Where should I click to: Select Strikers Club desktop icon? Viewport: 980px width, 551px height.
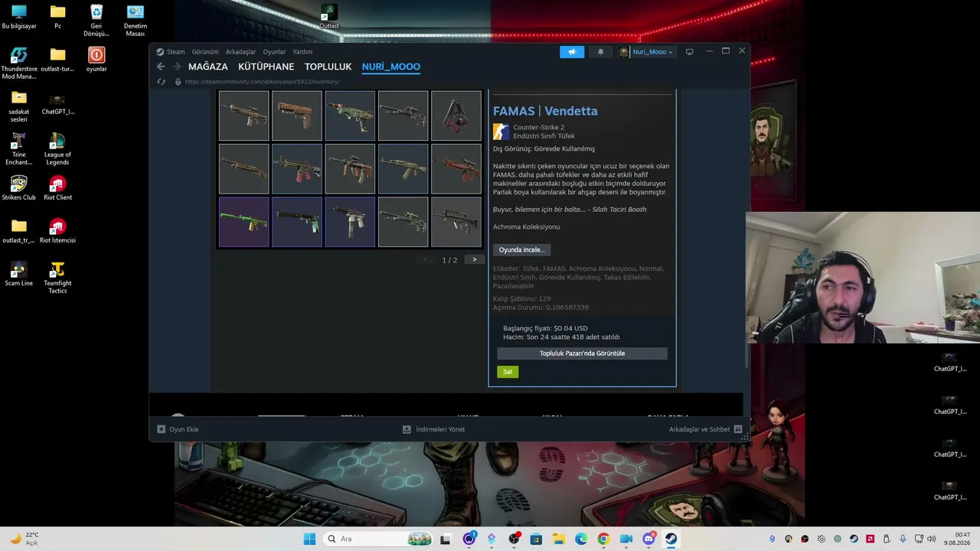point(19,188)
